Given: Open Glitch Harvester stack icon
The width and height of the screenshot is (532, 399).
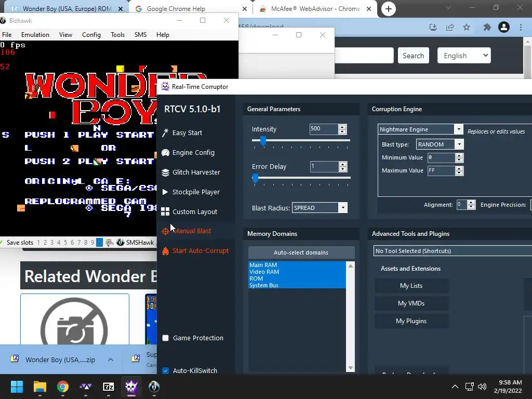Looking at the screenshot, I should click(x=165, y=172).
